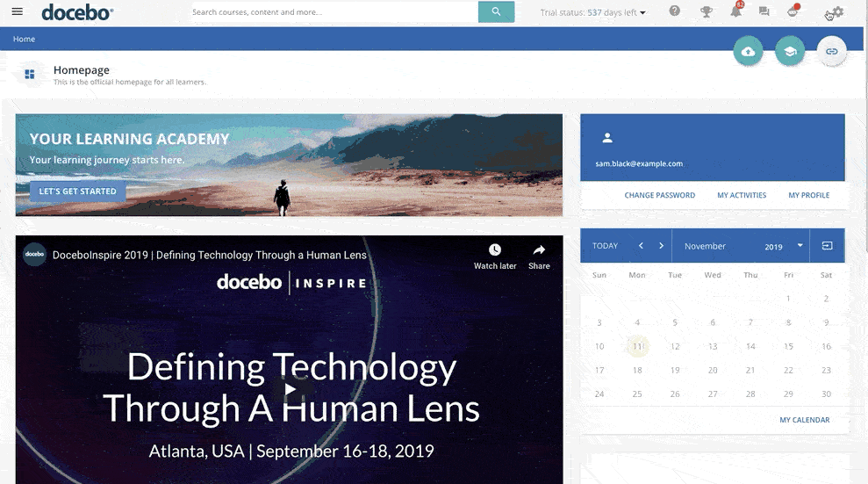The image size is (868, 484).
Task: Click the search courses input field
Action: [x=334, y=12]
